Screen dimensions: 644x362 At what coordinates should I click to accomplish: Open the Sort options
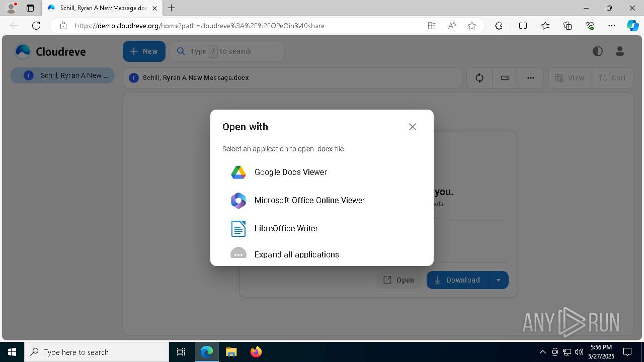tap(612, 78)
